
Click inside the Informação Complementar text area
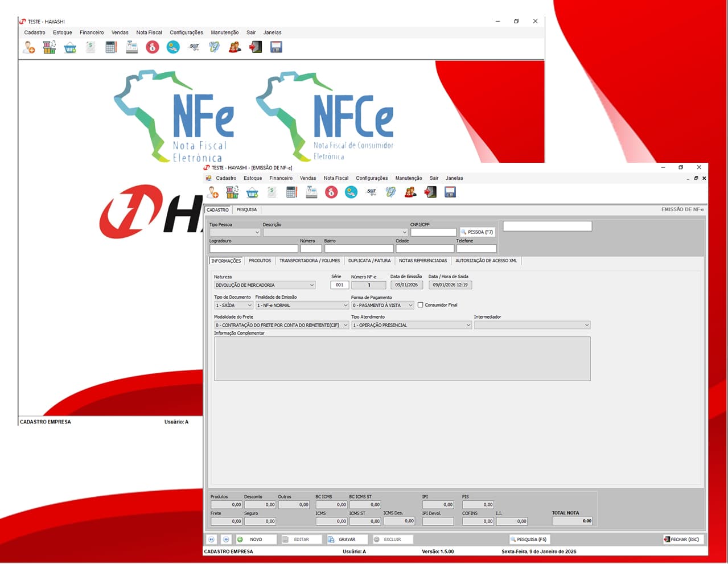click(402, 359)
